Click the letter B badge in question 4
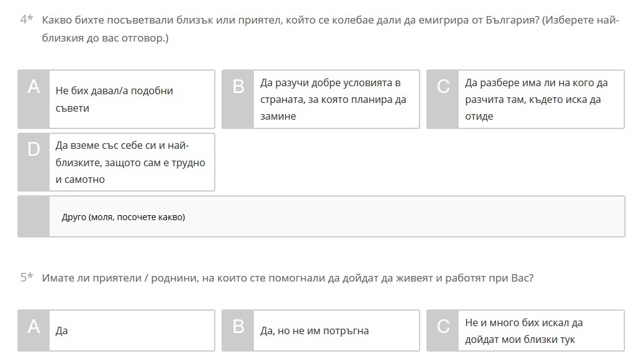Viewport: 638px width, 364px height. click(238, 99)
